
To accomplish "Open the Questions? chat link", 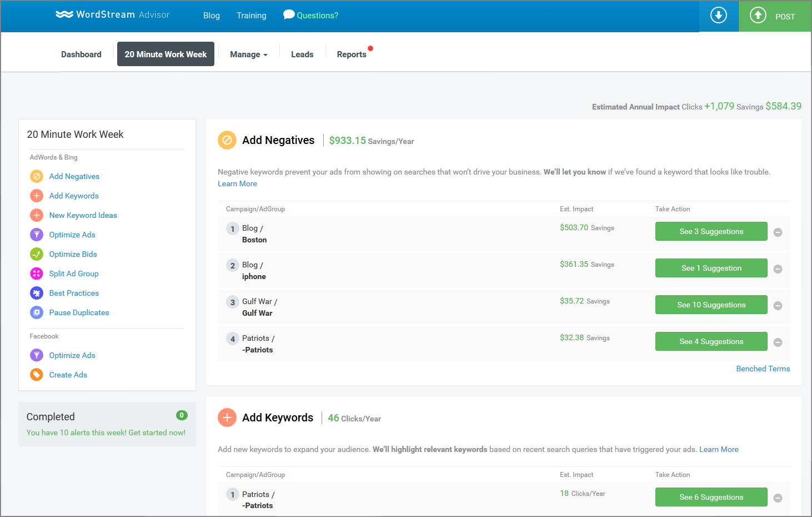I will click(x=311, y=16).
